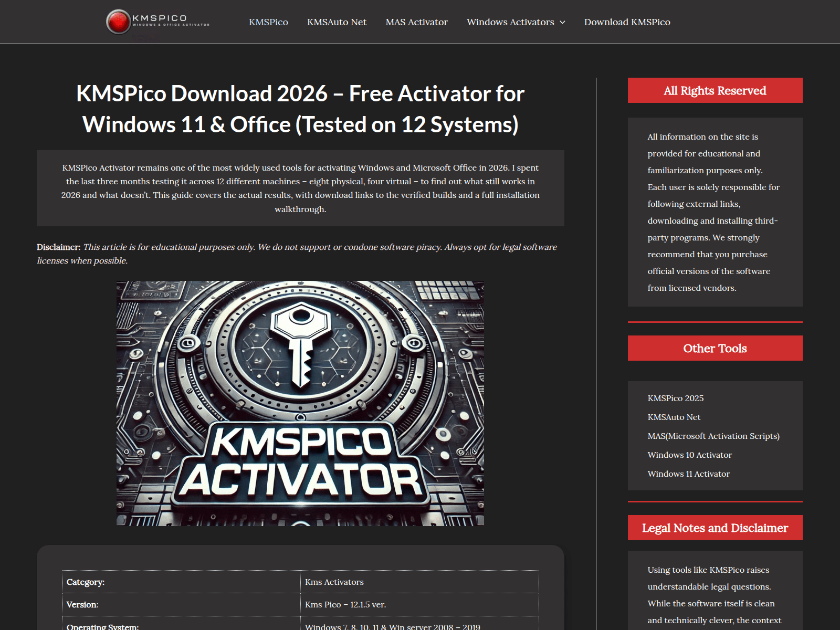Open KMSAuto Net link under Other Tools
840x630 pixels.
click(674, 417)
